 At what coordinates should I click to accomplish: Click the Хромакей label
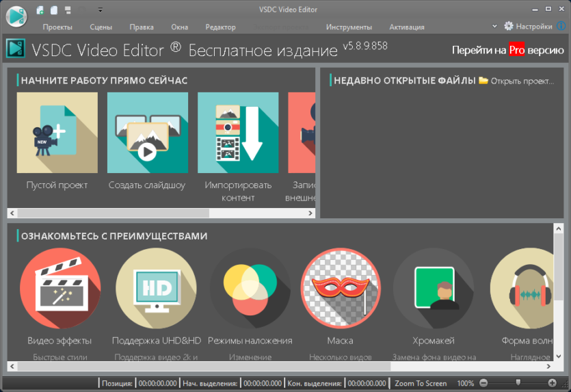point(434,341)
